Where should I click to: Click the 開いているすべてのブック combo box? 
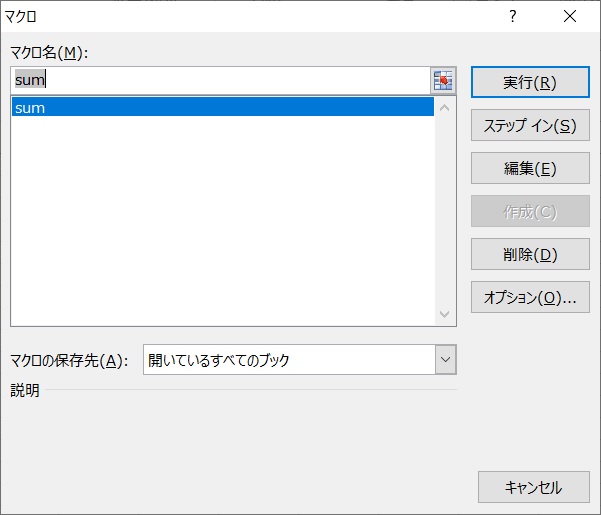300,359
